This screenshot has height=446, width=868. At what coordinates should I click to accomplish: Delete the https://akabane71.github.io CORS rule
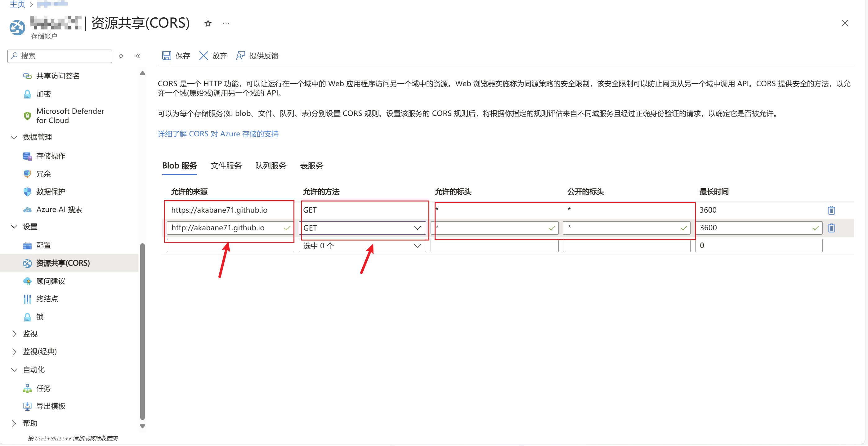(x=831, y=210)
